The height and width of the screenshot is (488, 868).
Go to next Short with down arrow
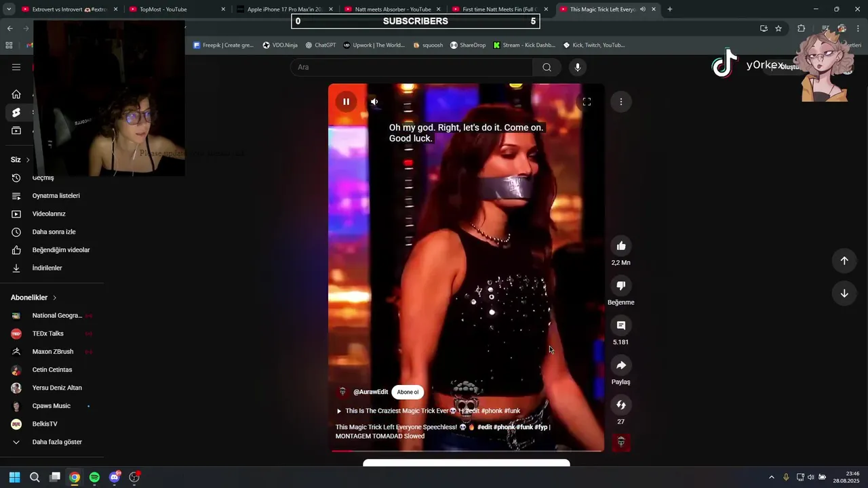click(x=844, y=293)
